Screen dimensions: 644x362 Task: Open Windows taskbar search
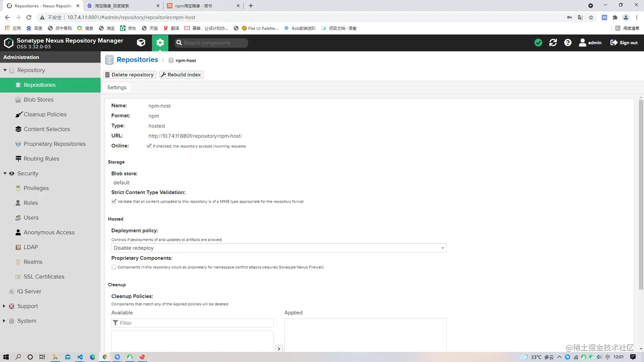pyautogui.click(x=18, y=357)
